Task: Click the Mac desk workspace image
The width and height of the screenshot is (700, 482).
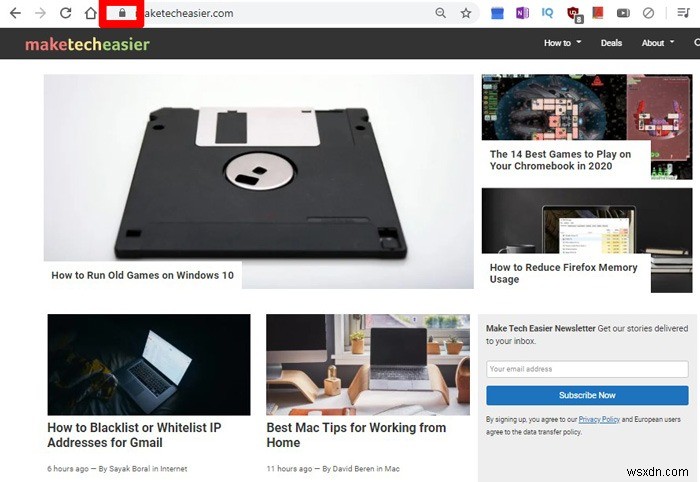Action: click(368, 365)
